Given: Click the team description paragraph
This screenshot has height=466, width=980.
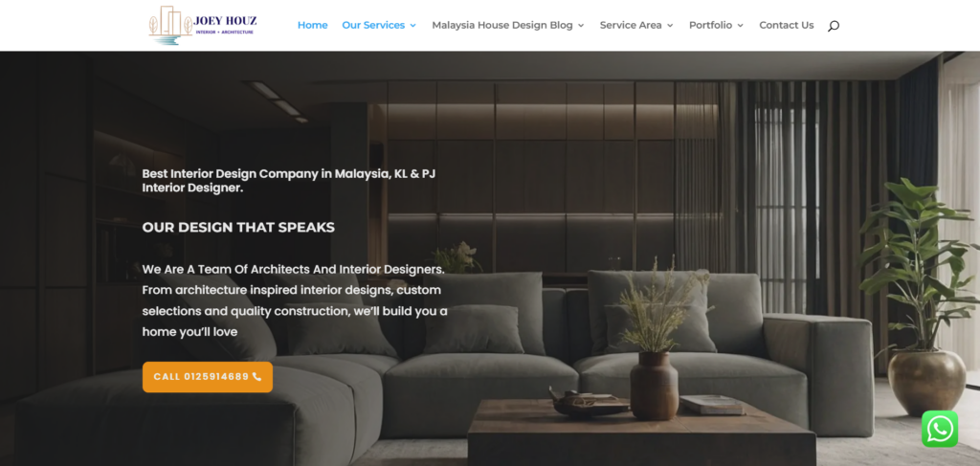Looking at the screenshot, I should tap(295, 300).
